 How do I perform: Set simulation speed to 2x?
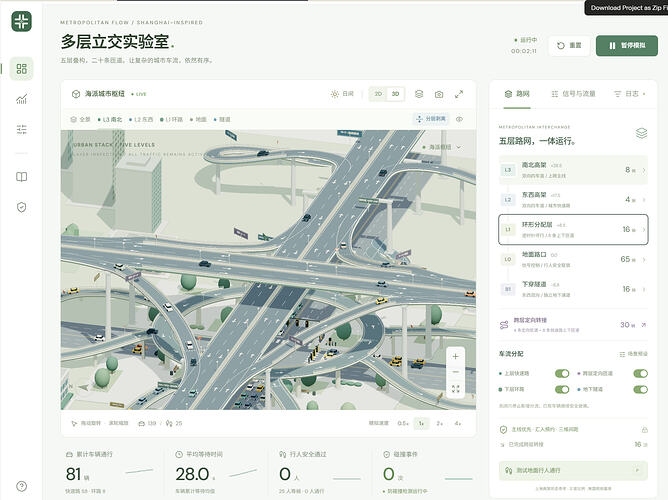439,423
